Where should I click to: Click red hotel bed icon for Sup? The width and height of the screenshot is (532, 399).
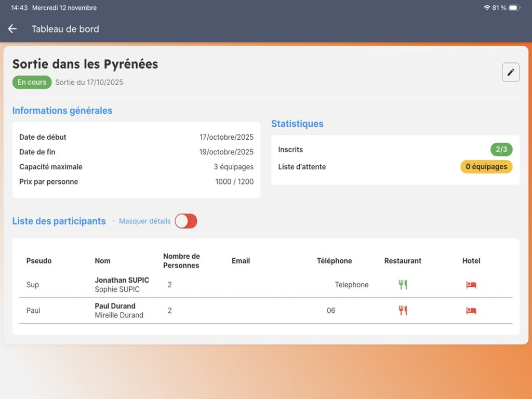471,285
